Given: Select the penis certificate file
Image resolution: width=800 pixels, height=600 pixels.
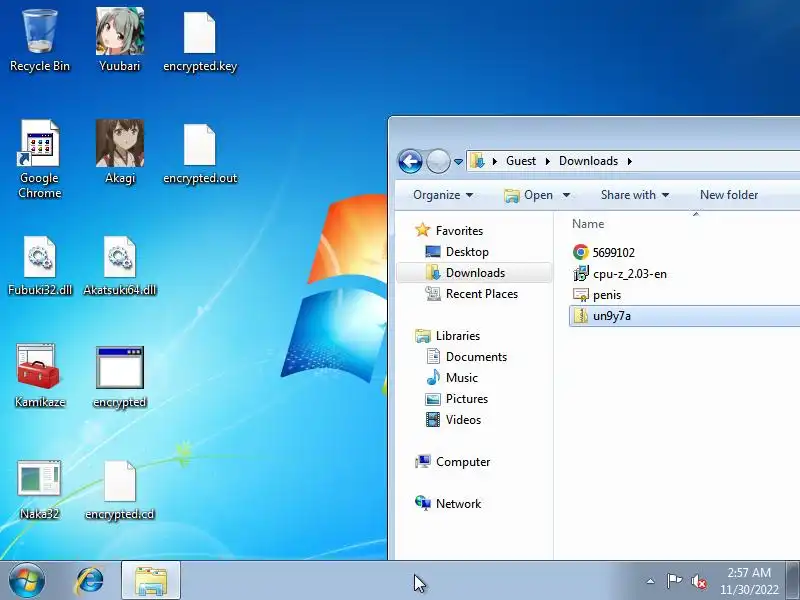Looking at the screenshot, I should point(597,294).
